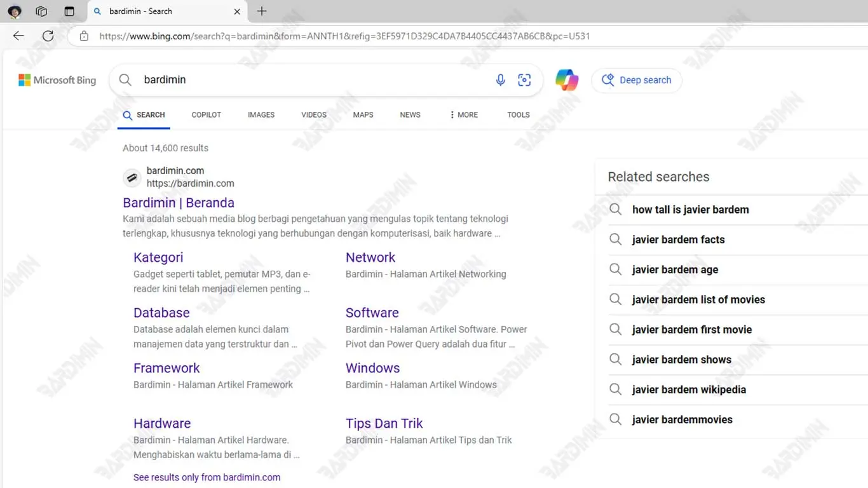Open See results only from bardimin.com
The height and width of the screenshot is (488, 868).
point(207,477)
